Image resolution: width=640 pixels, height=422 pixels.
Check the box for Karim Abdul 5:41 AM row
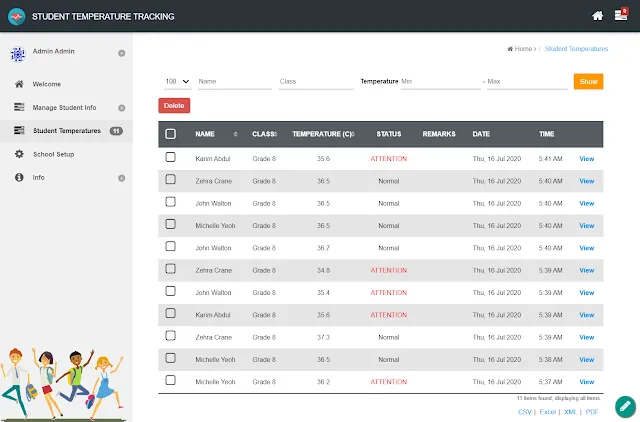click(171, 157)
